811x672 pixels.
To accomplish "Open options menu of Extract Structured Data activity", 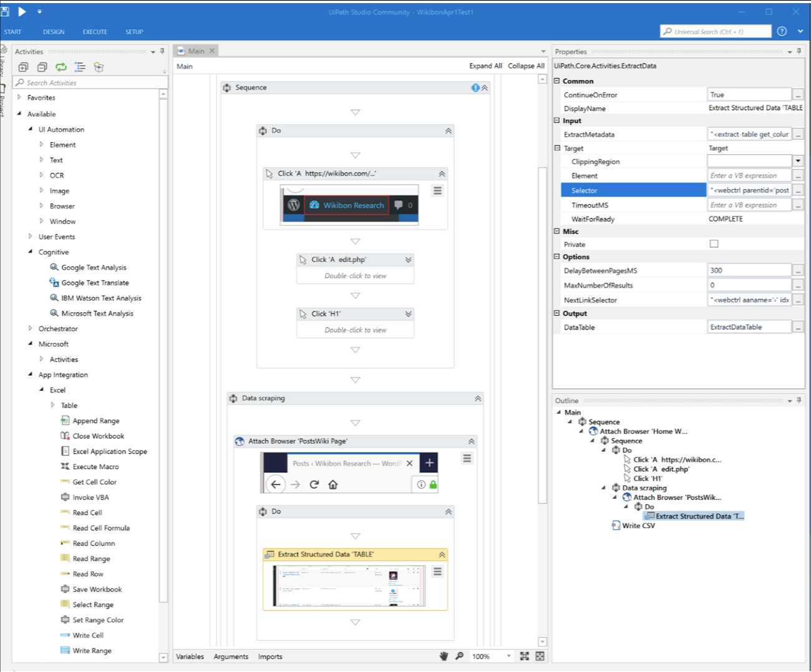I will [437, 572].
